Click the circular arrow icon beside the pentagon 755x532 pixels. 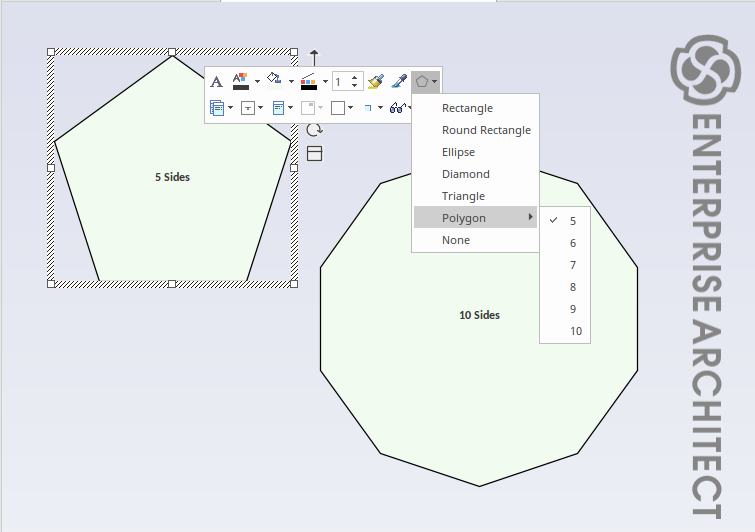[x=314, y=130]
